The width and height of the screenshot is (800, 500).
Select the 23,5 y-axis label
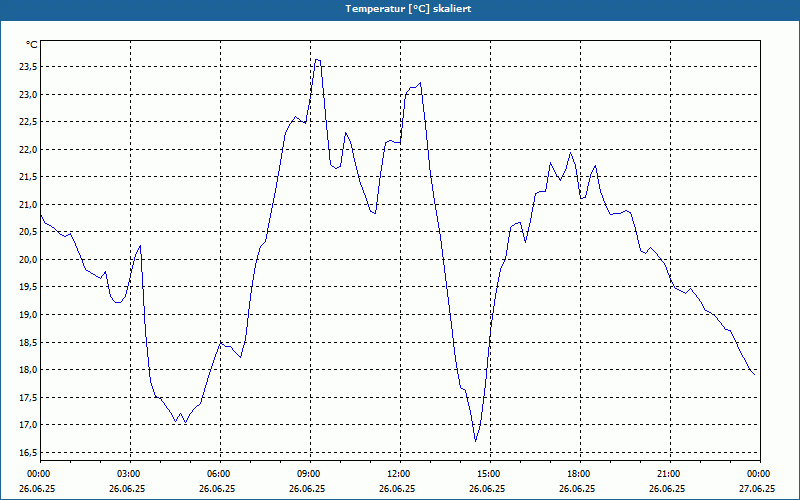click(x=28, y=67)
